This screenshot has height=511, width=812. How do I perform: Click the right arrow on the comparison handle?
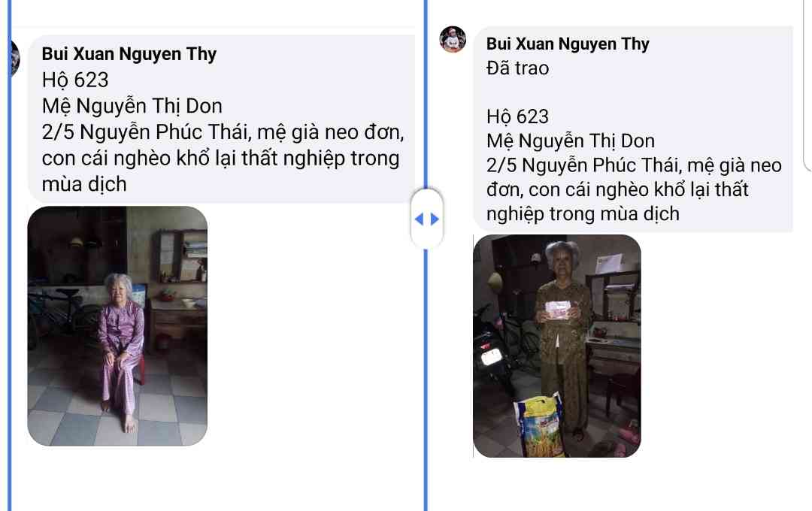[x=435, y=219]
